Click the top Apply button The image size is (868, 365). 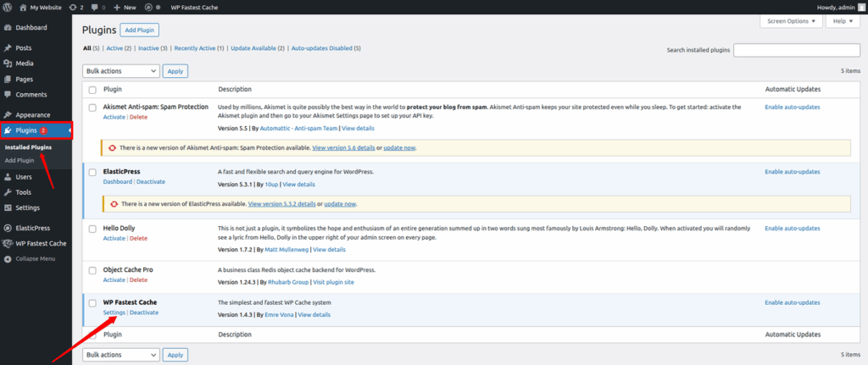tap(175, 71)
